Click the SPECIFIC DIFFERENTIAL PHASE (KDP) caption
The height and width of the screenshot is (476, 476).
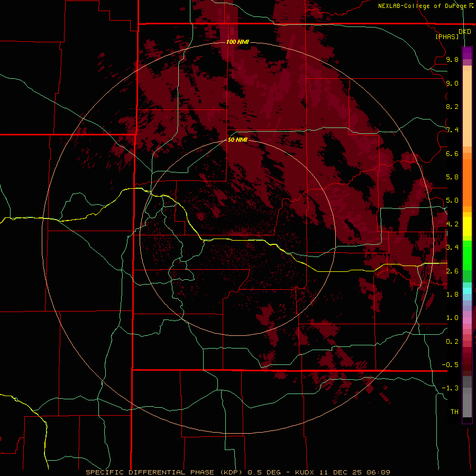165,472
